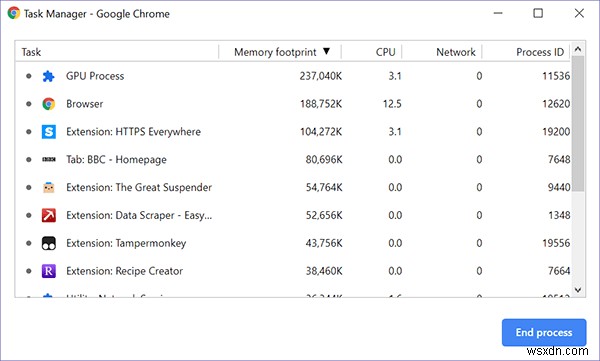The width and height of the screenshot is (600, 361).
Task: Select Extension: Data Scraper - Easy... row
Action: tap(293, 215)
